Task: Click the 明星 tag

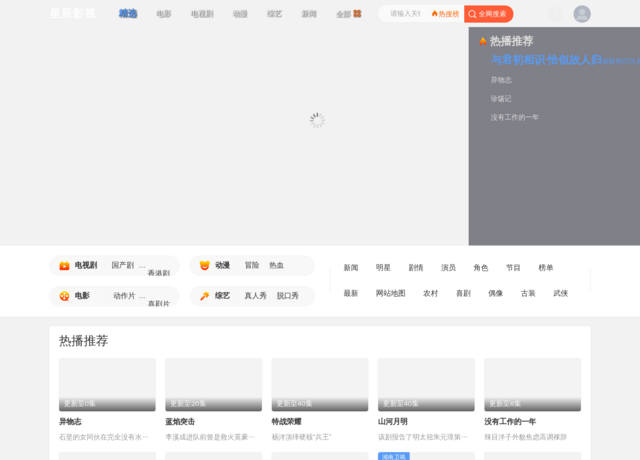Action: click(x=383, y=268)
